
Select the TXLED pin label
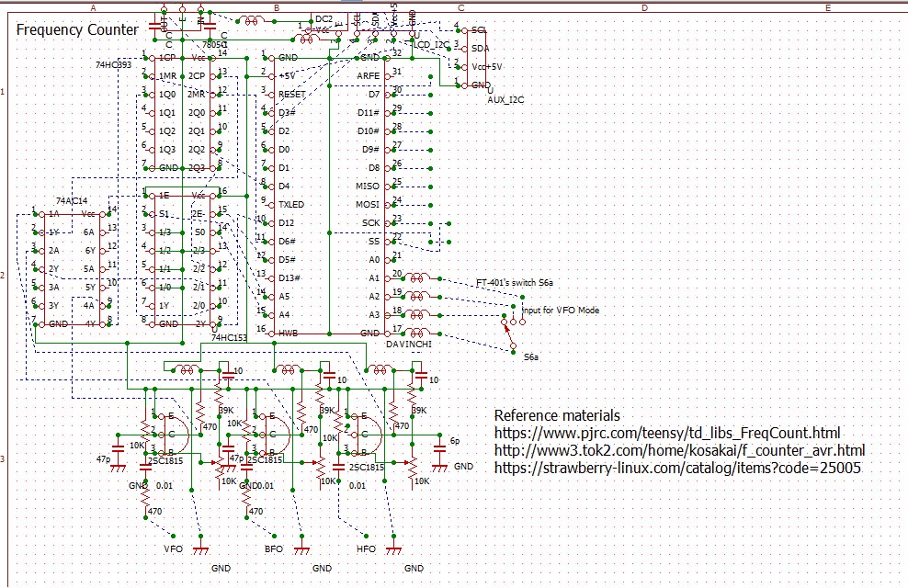[x=290, y=204]
